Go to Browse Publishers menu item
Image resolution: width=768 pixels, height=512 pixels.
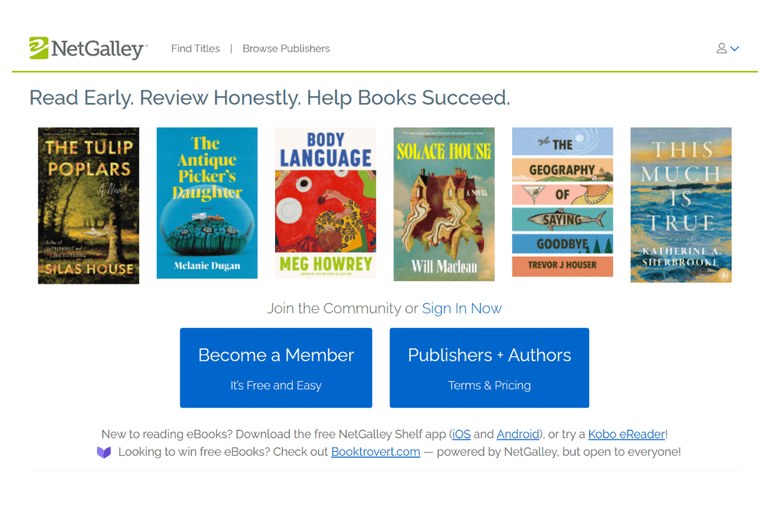286,49
